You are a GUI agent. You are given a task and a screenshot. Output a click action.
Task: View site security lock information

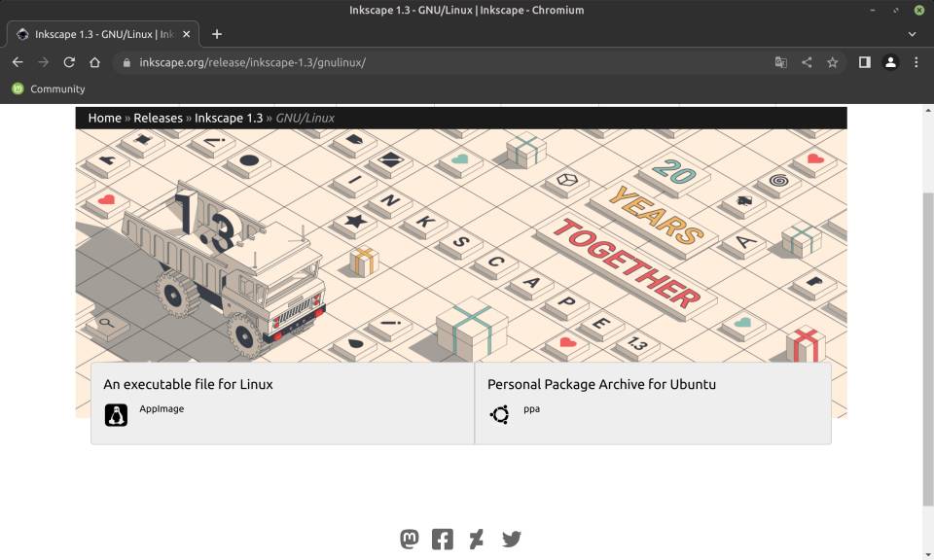pyautogui.click(x=126, y=62)
